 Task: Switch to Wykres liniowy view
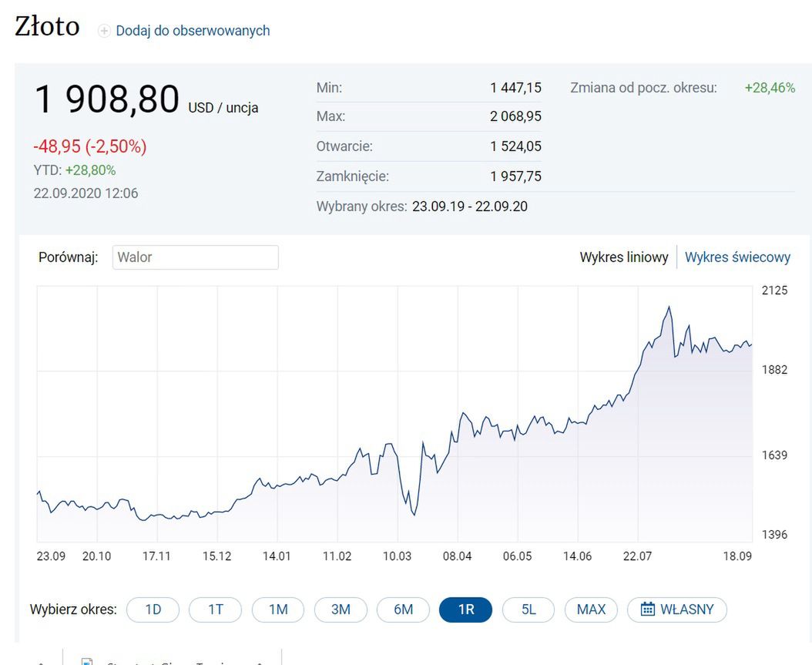pos(623,257)
